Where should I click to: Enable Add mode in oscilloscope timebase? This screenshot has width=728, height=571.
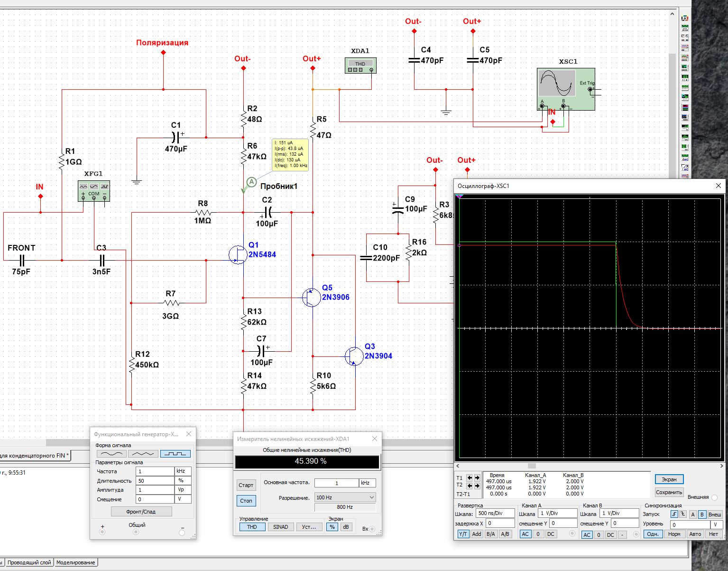click(477, 534)
